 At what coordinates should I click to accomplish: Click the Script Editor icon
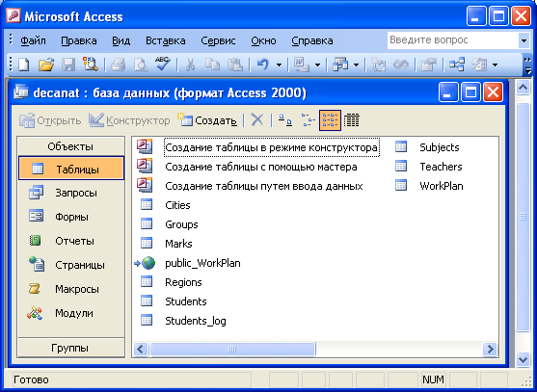pos(401,65)
